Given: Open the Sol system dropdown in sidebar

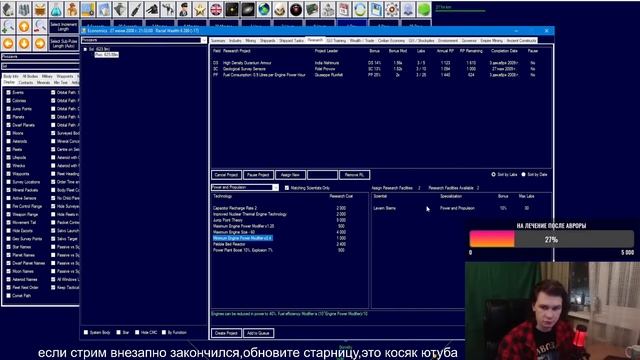Looking at the screenshot, I should [40, 66].
